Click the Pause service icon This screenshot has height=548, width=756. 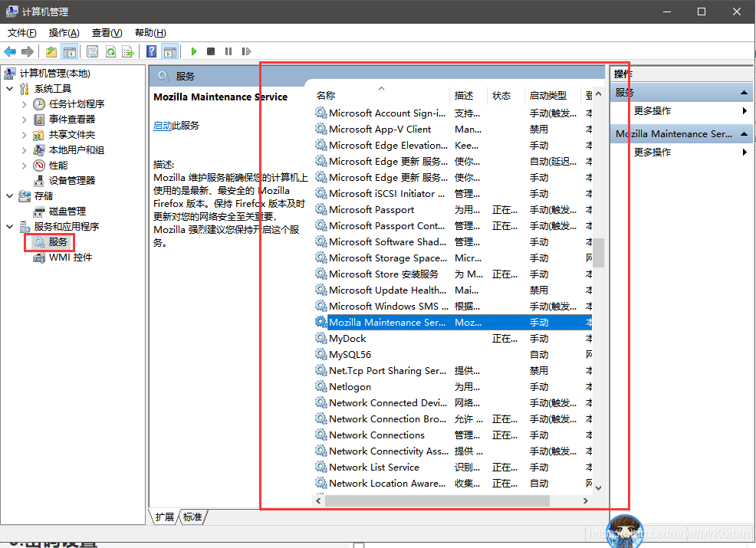coord(228,51)
